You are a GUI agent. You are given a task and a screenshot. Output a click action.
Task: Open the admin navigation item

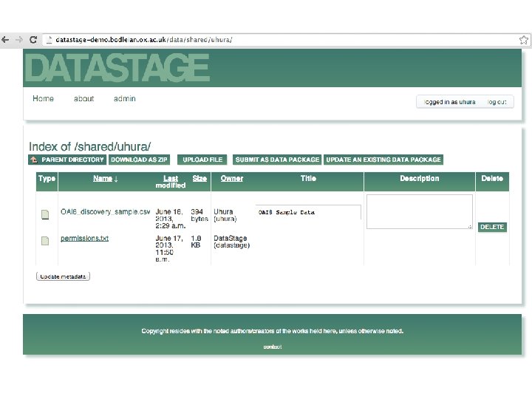pos(125,98)
